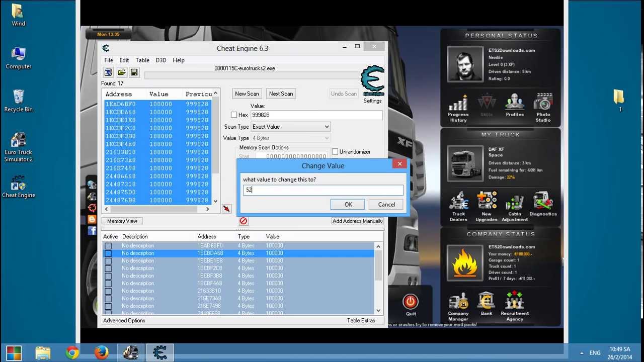Viewport: 644px width, 362px height.
Task: Open process list toolbar icon
Action: pos(108,72)
